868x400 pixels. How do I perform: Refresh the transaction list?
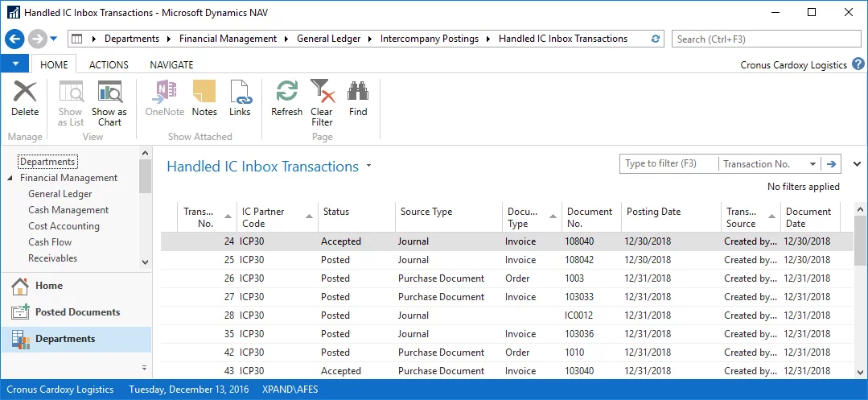click(x=286, y=99)
